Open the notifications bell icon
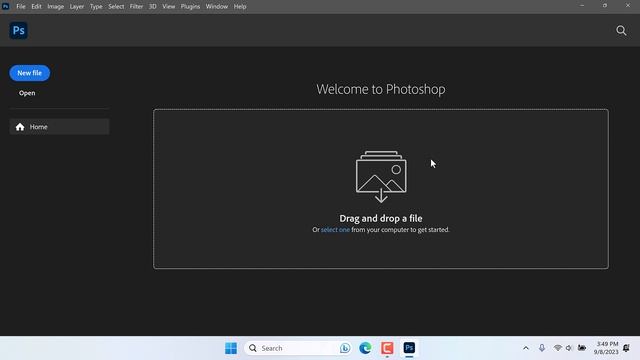This screenshot has width=640, height=360. 626,348
